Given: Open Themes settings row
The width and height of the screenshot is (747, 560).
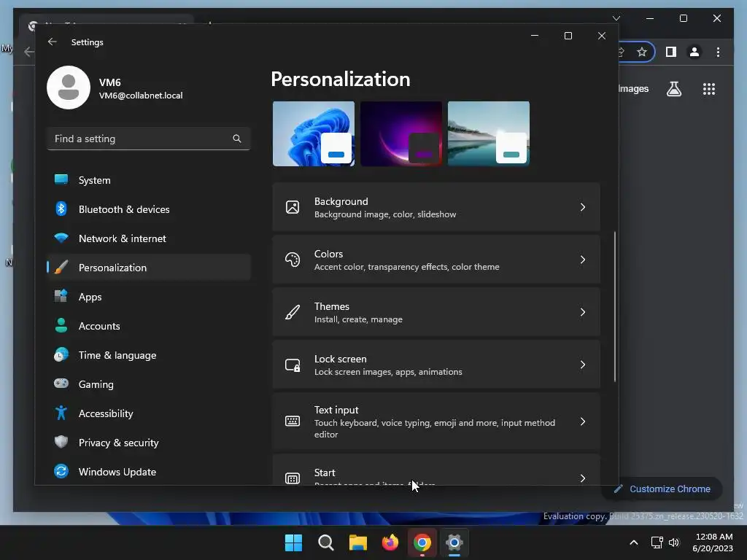Looking at the screenshot, I should tap(436, 312).
